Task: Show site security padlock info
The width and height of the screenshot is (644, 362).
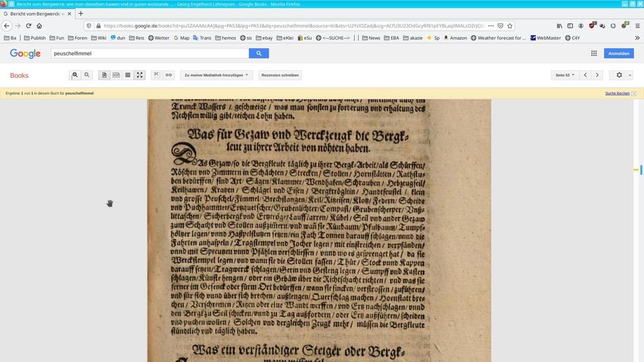Action: click(x=99, y=26)
